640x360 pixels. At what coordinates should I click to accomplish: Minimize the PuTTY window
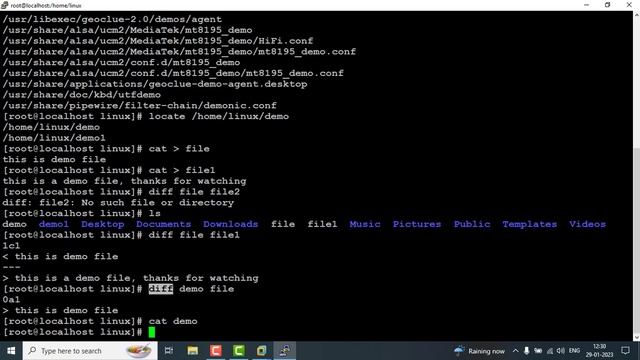(x=587, y=5)
